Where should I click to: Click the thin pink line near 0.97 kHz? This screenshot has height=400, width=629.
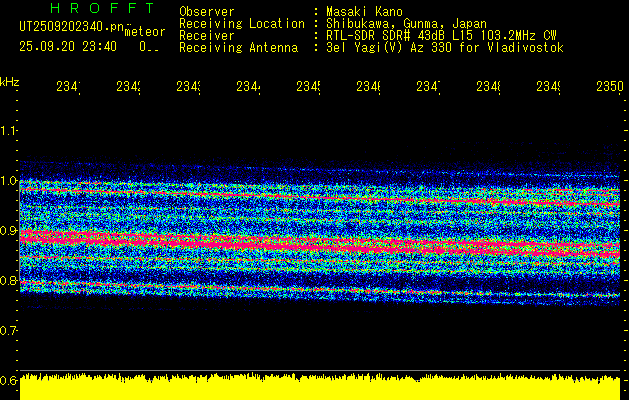click(320, 197)
